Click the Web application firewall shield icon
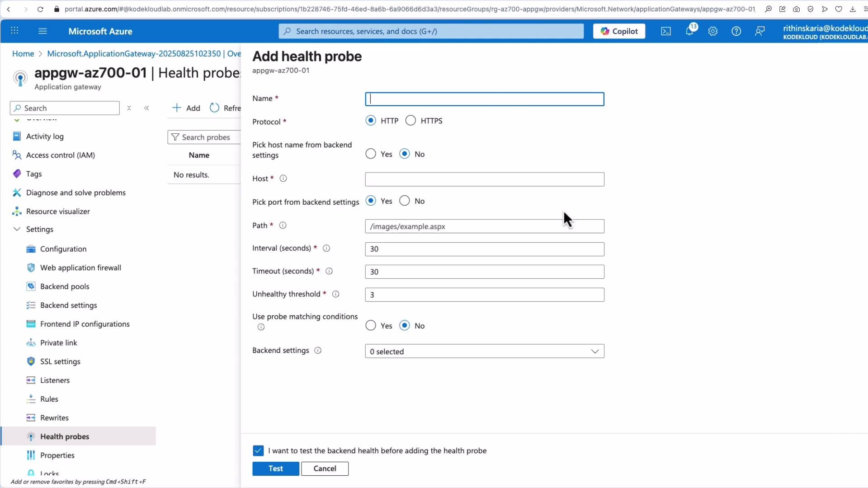Image resolution: width=868 pixels, height=488 pixels. click(x=31, y=267)
